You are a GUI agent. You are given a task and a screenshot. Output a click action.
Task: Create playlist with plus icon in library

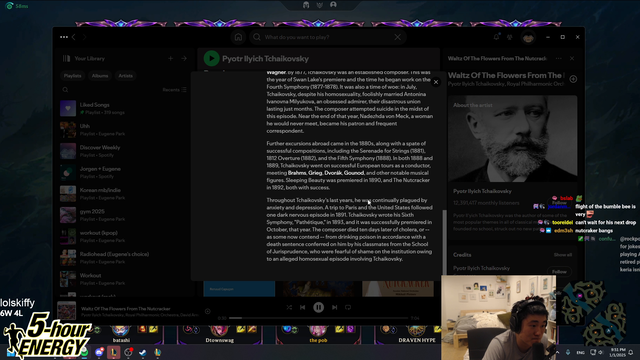tap(171, 58)
